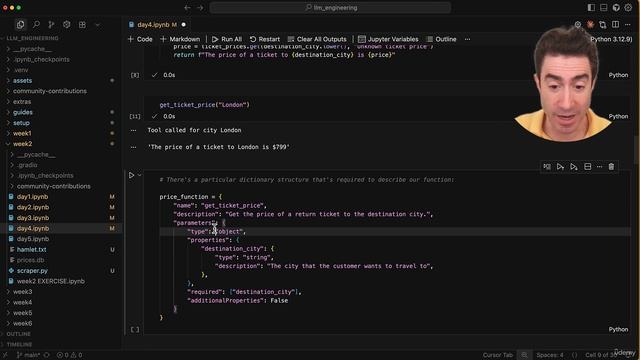The width and height of the screenshot is (640, 360).
Task: Select the Python language label of bottom cell
Action: [x=618, y=329]
